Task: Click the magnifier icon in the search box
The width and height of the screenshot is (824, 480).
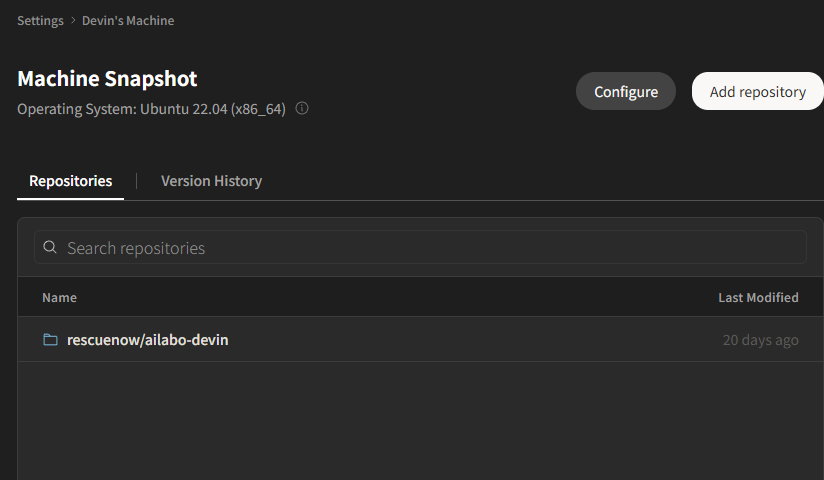Action: point(50,247)
